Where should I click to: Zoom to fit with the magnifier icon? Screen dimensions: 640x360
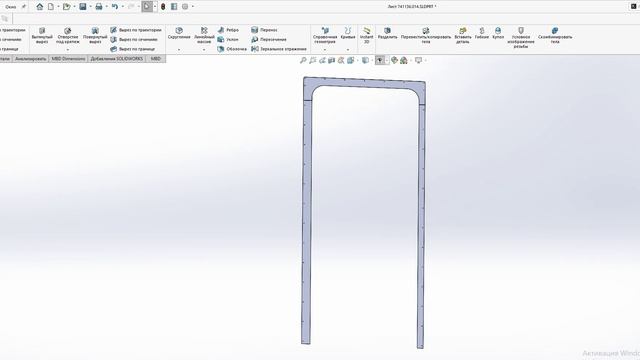[303, 60]
